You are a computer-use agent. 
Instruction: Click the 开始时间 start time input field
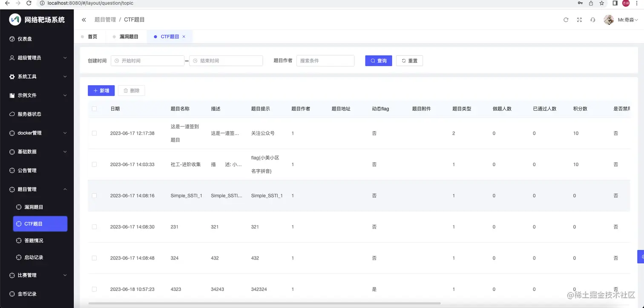coord(148,60)
